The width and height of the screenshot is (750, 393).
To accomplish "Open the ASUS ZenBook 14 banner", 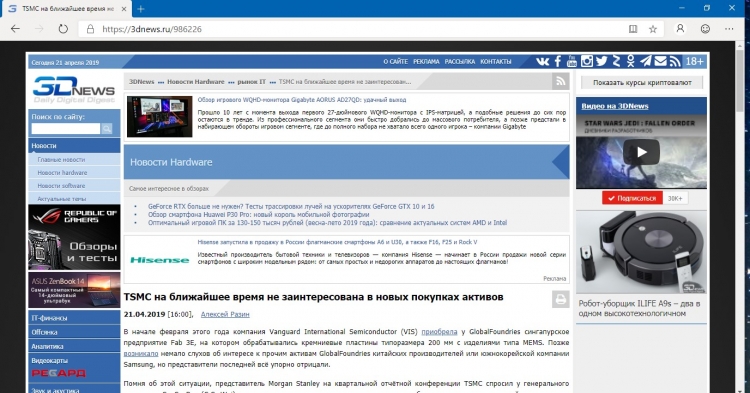I will coord(74,290).
